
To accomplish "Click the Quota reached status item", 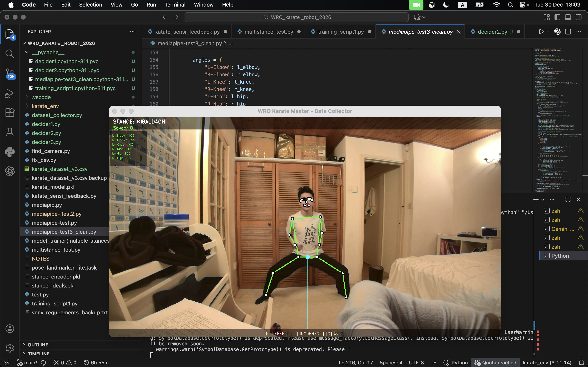I will click(496, 363).
